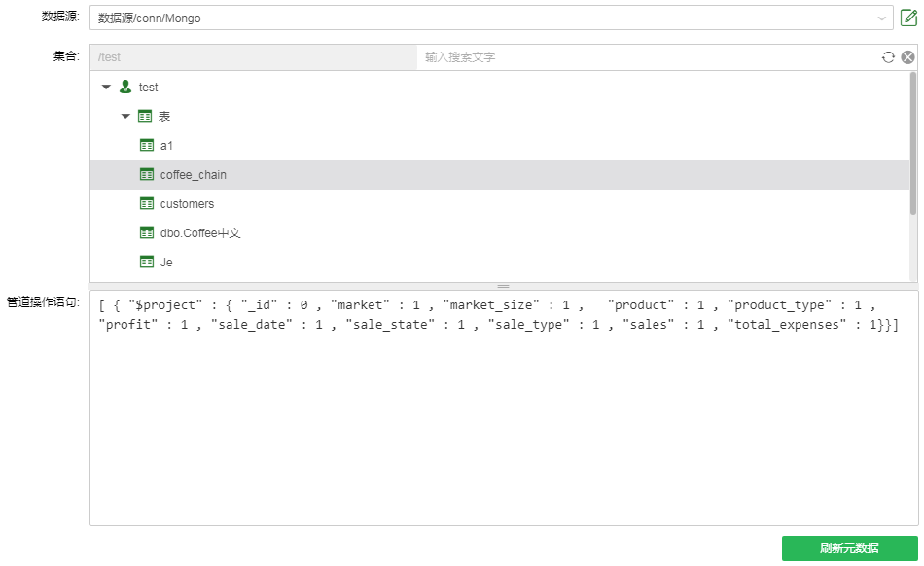Select the a1 table row
The image size is (924, 566).
(x=500, y=146)
